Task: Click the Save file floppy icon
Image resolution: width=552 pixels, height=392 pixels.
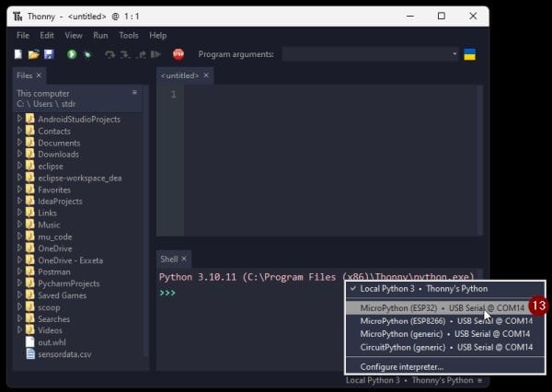Action: tap(49, 54)
